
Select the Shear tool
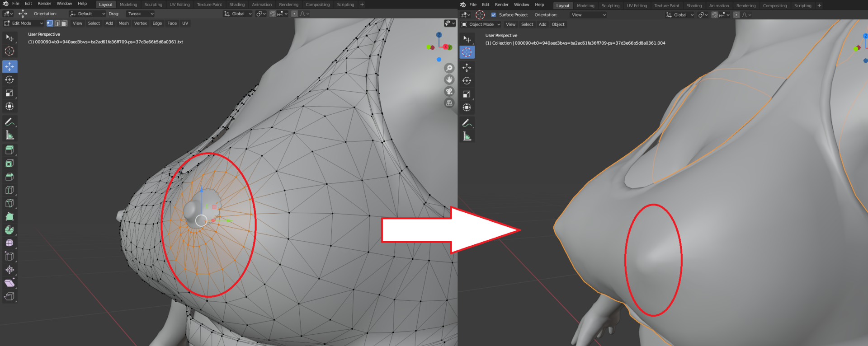[x=9, y=283]
